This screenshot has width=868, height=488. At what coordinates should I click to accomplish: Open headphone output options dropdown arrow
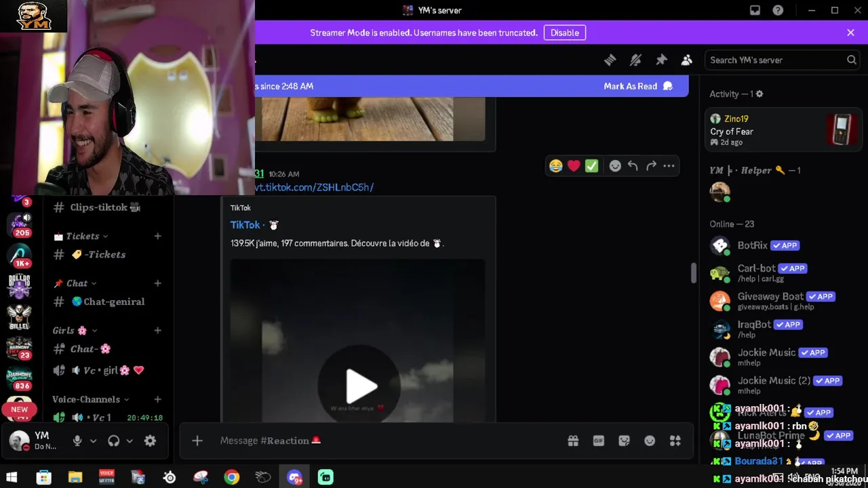click(x=130, y=441)
